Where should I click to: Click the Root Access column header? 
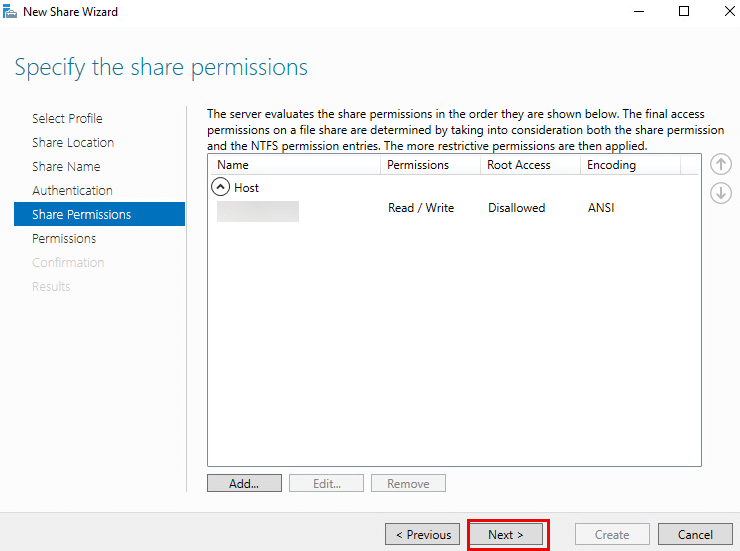[518, 165]
